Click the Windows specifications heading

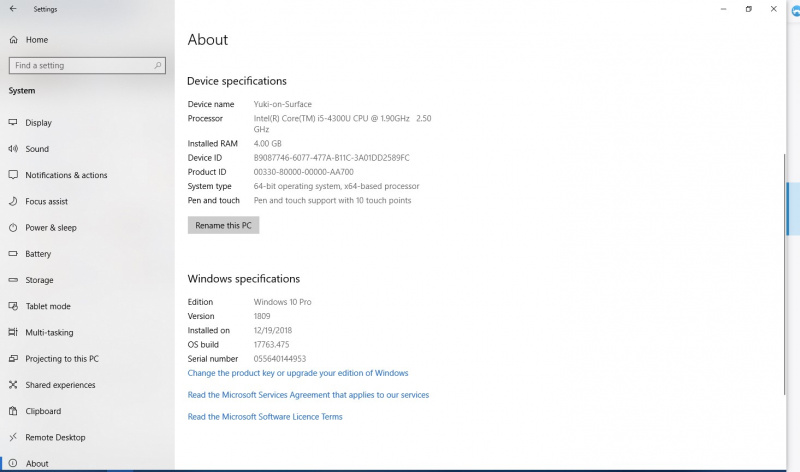[244, 279]
